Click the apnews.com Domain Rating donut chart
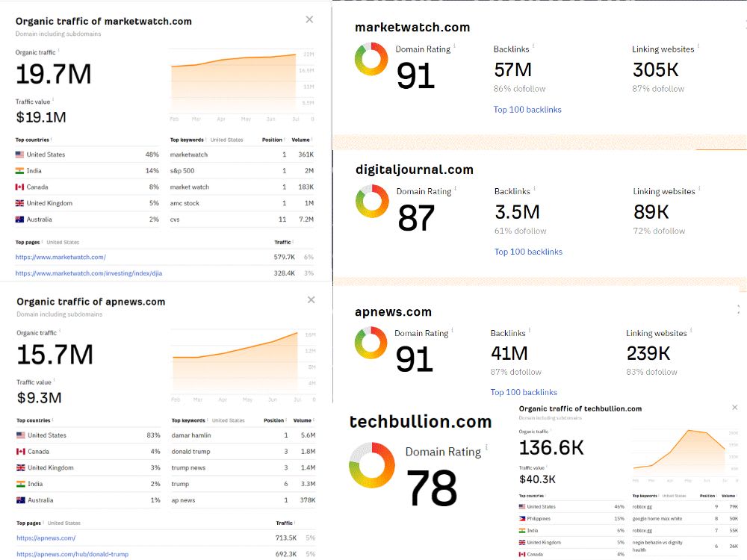747x560 pixels. pos(371,343)
